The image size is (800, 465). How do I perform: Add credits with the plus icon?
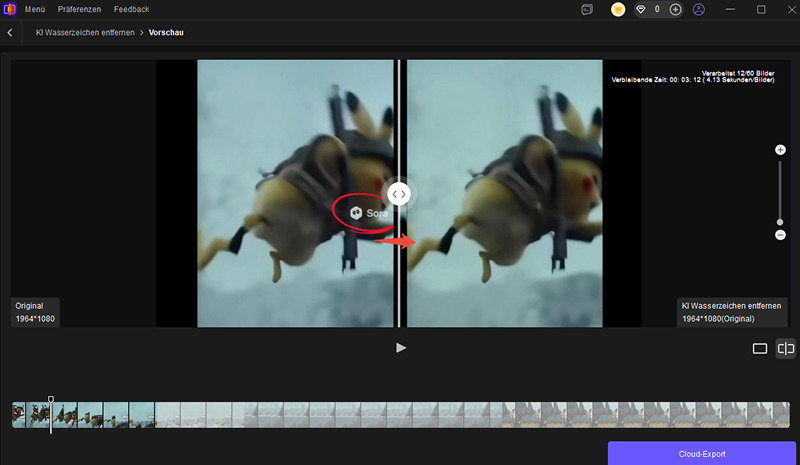[x=676, y=9]
